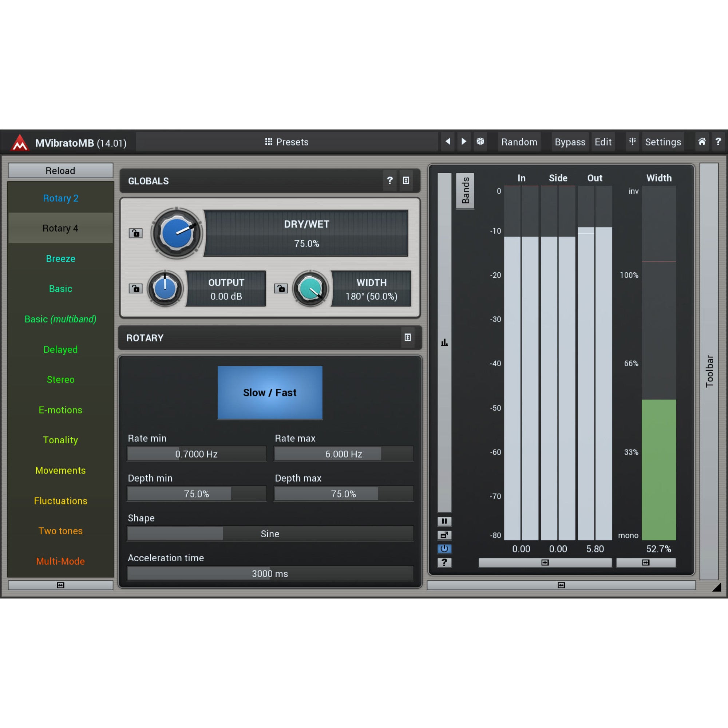Collapse the preset list sidebar

pos(61,585)
